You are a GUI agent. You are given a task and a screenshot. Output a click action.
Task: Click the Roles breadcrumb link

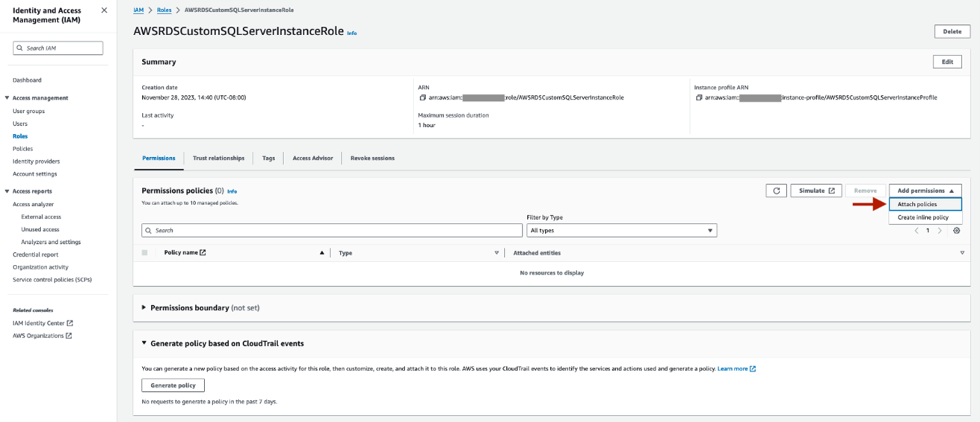[x=164, y=10]
